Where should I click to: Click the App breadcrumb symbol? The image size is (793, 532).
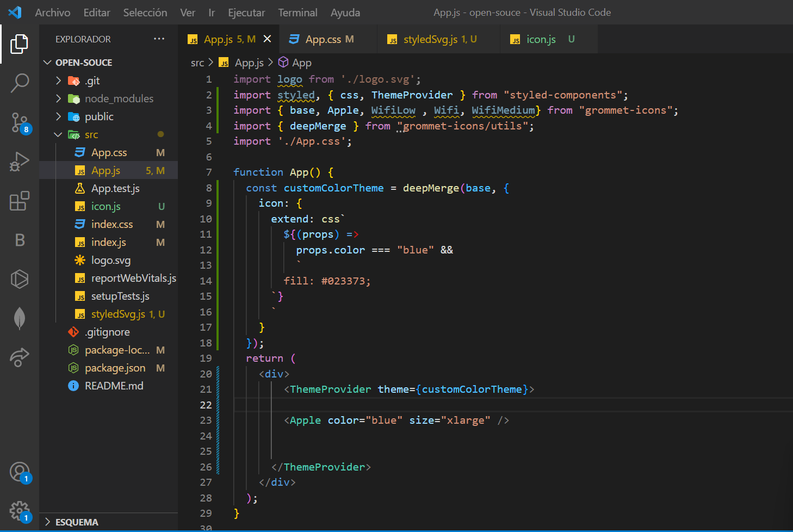301,62
